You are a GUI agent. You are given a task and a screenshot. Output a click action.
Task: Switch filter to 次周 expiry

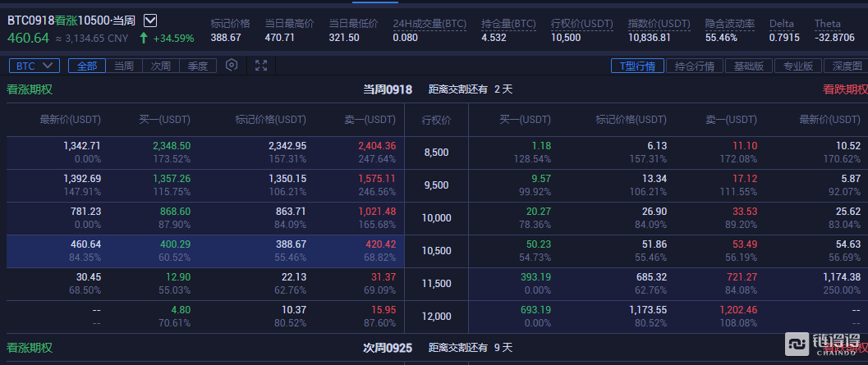point(160,66)
